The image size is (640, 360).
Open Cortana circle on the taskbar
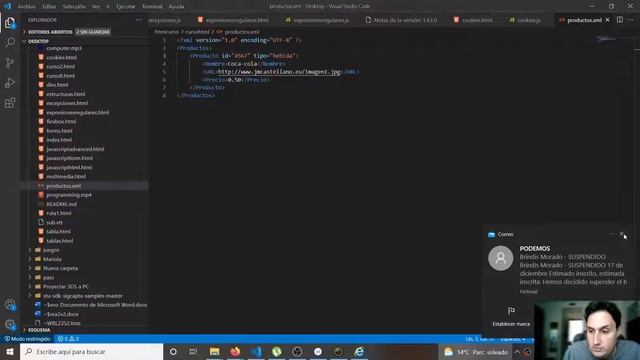click(173, 351)
